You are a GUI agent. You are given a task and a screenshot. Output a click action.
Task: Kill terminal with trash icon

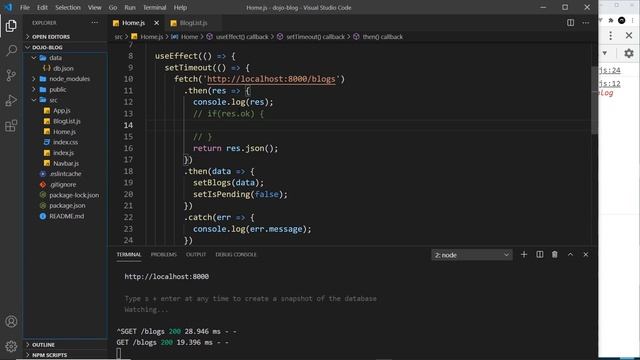pos(555,255)
